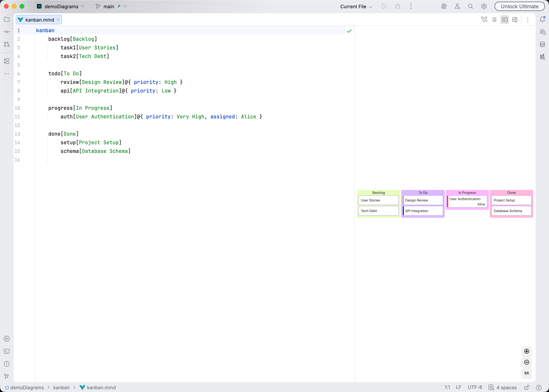
Task: Select the kanban.mmd editor tab
Action: tap(38, 19)
